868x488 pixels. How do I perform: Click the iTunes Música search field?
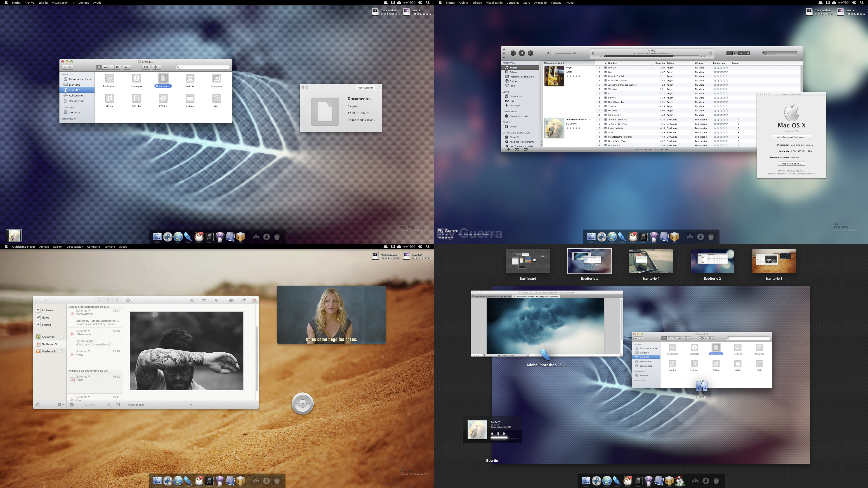point(780,53)
